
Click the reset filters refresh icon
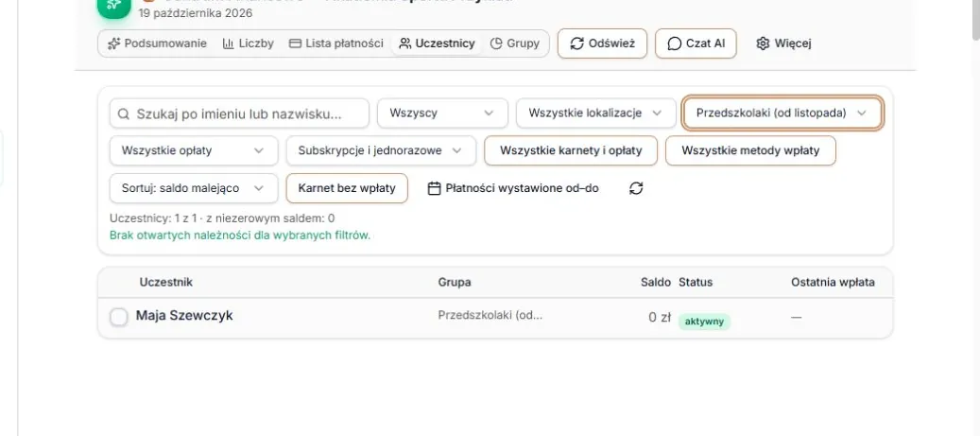(x=636, y=188)
